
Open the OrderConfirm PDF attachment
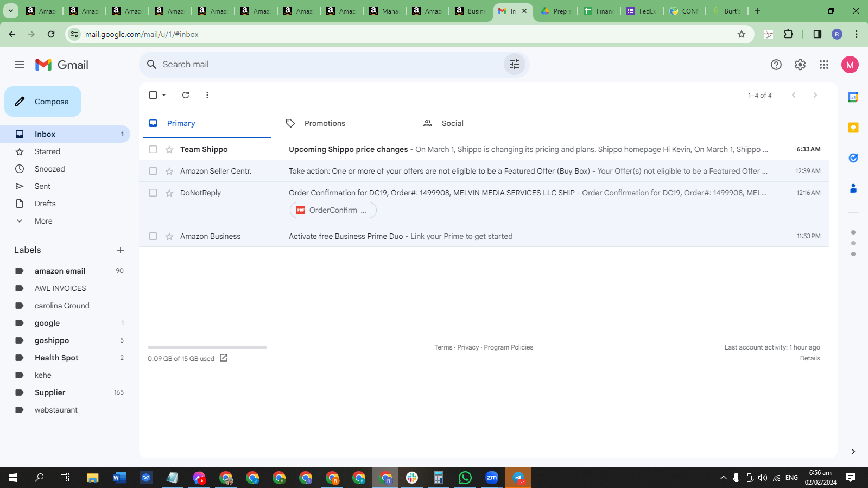click(333, 210)
